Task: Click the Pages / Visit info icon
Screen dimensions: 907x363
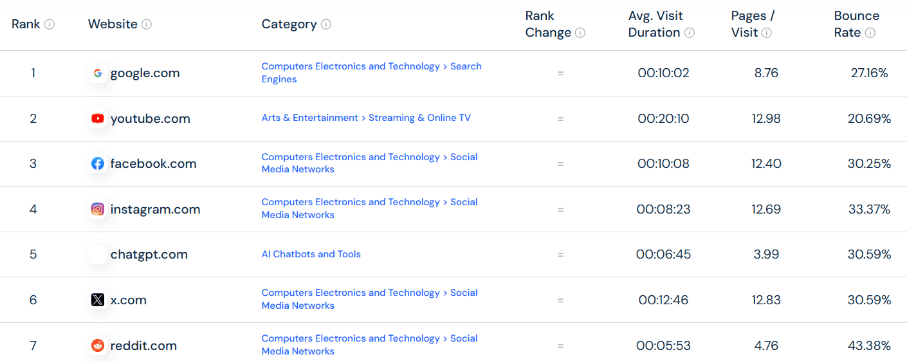Action: pos(766,33)
